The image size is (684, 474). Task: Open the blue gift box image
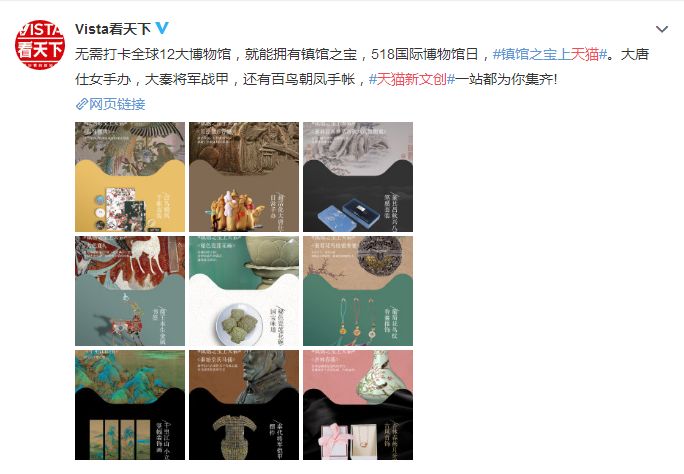pyautogui.click(x=358, y=177)
